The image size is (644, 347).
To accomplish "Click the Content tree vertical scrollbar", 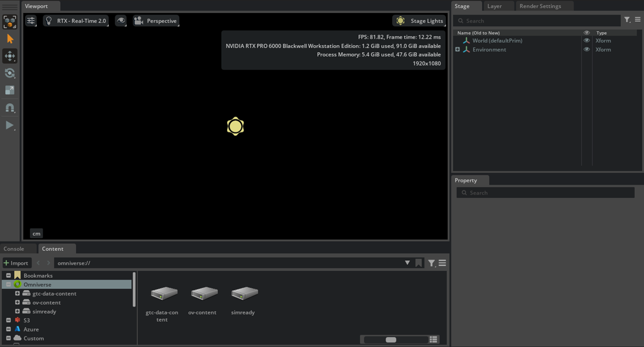I will [x=134, y=290].
